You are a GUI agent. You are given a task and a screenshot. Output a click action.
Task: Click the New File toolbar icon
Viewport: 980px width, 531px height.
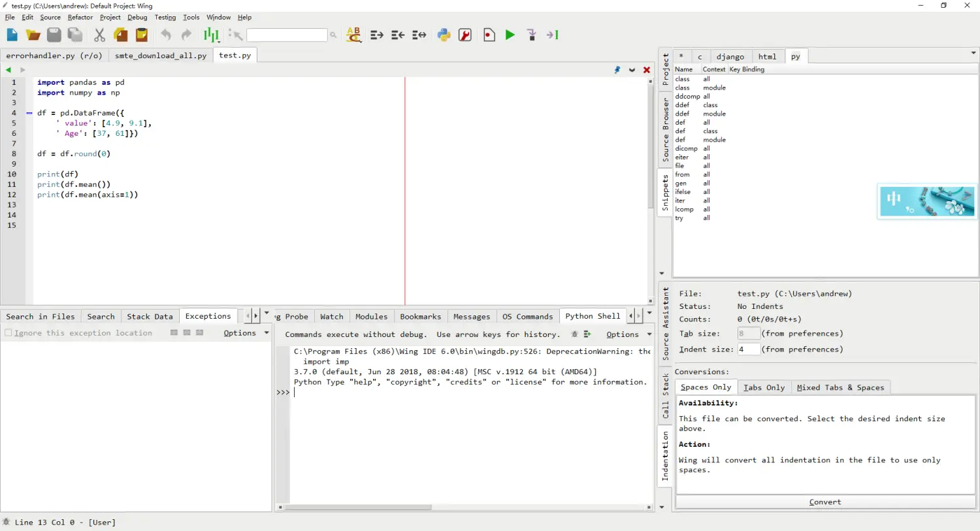(12, 35)
